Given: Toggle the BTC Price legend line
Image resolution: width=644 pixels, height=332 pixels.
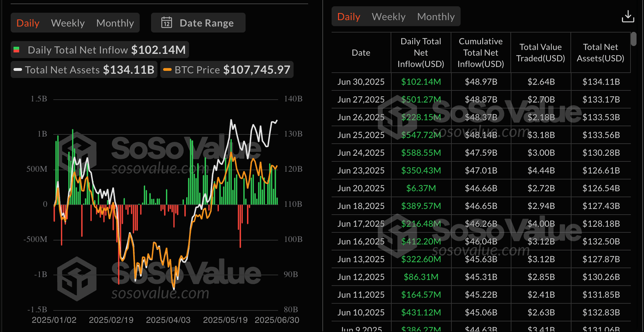Looking at the screenshot, I should pos(167,70).
